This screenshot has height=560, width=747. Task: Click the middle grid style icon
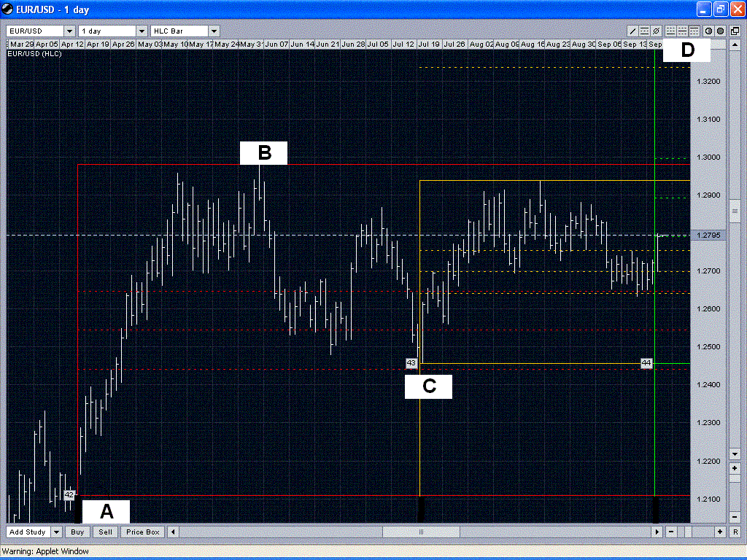681,31
